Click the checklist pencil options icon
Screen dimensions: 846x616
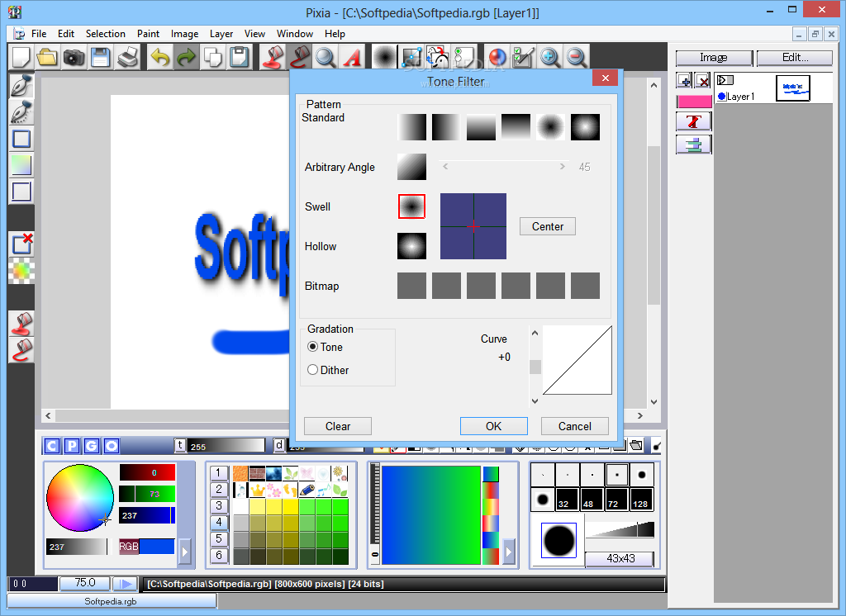[x=523, y=57]
